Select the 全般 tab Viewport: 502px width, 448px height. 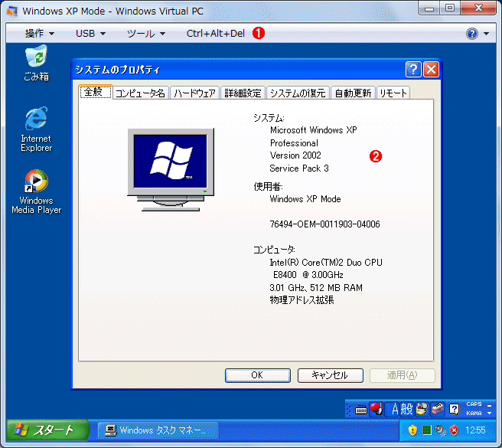[96, 92]
